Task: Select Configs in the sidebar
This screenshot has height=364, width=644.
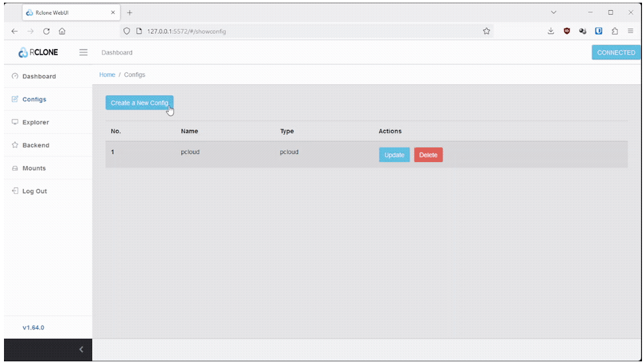Action: (34, 100)
